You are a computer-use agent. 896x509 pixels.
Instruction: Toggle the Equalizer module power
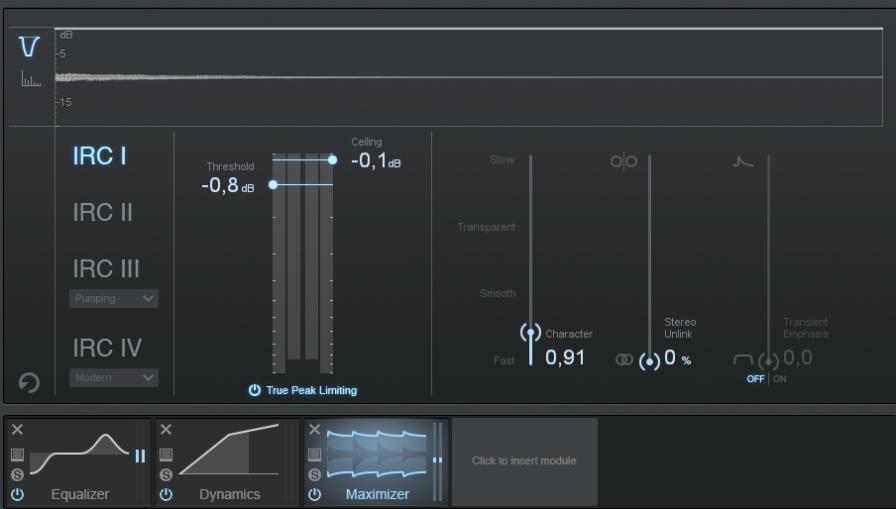pyautogui.click(x=17, y=494)
